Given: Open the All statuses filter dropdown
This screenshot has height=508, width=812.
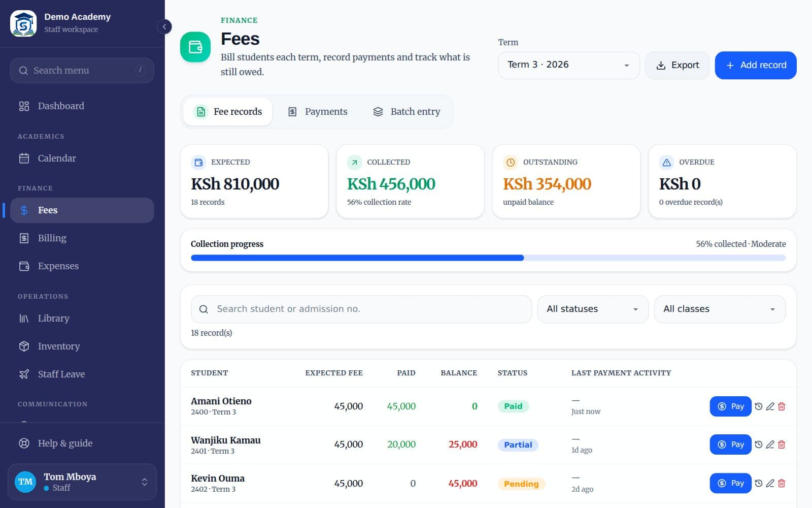Looking at the screenshot, I should 593,309.
